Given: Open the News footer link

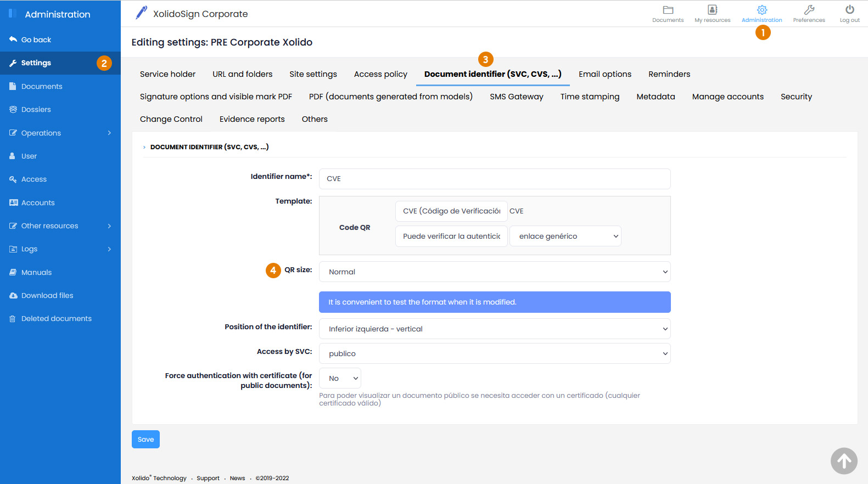Looking at the screenshot, I should (237, 478).
